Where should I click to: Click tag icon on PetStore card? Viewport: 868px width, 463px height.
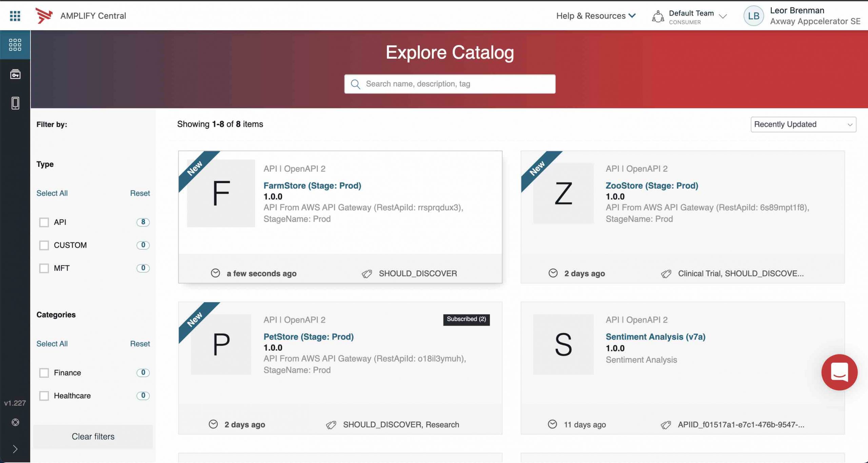pos(331,425)
